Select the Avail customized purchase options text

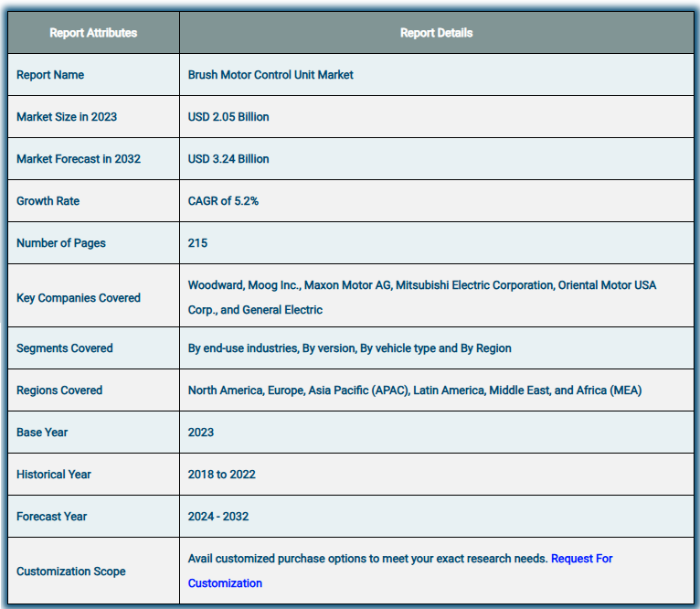click(x=368, y=559)
